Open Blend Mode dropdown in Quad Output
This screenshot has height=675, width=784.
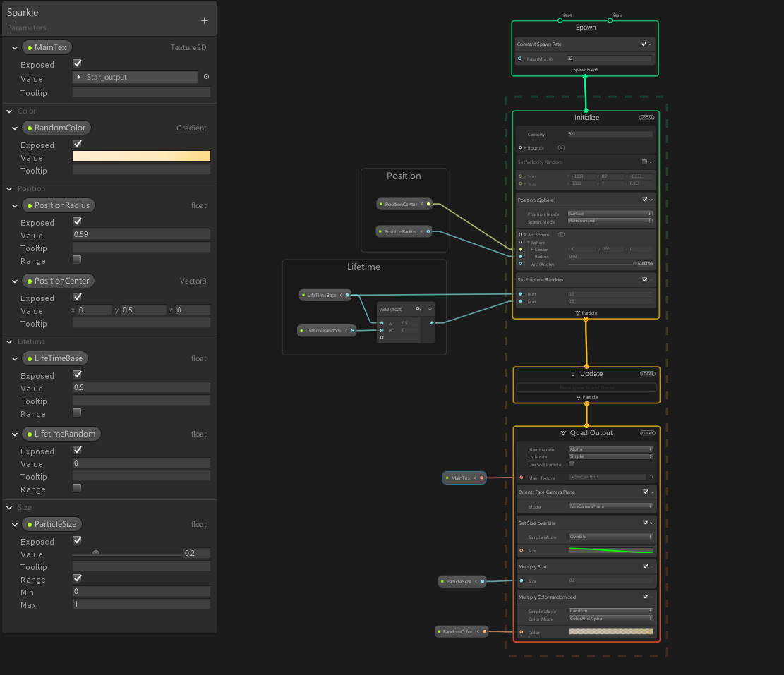click(610, 449)
